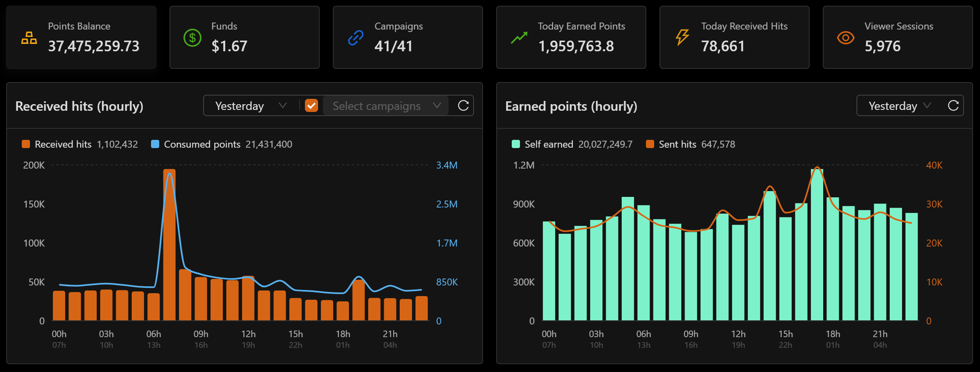The width and height of the screenshot is (980, 372).
Task: Click the tallest green bar in Earned points chart
Action: coord(817,245)
